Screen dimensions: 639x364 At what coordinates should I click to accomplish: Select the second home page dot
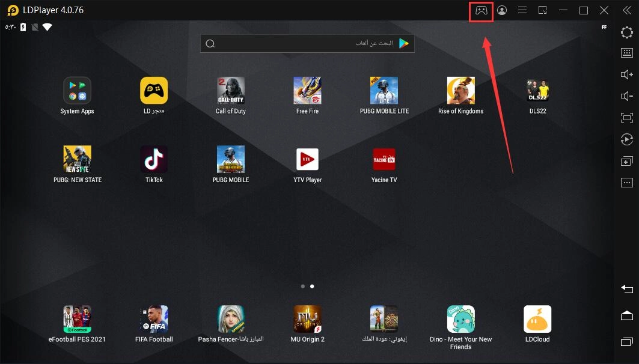point(312,287)
